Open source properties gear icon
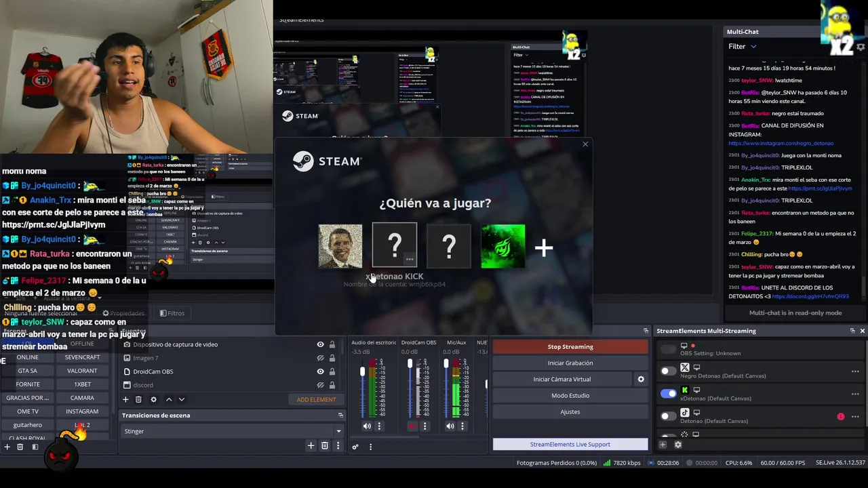 coord(153,399)
